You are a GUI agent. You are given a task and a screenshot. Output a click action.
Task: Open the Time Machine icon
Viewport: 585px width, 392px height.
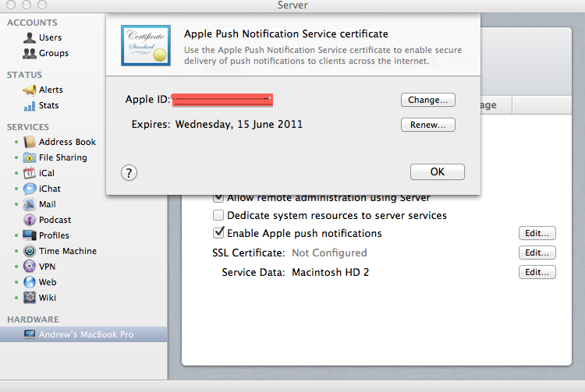point(30,251)
